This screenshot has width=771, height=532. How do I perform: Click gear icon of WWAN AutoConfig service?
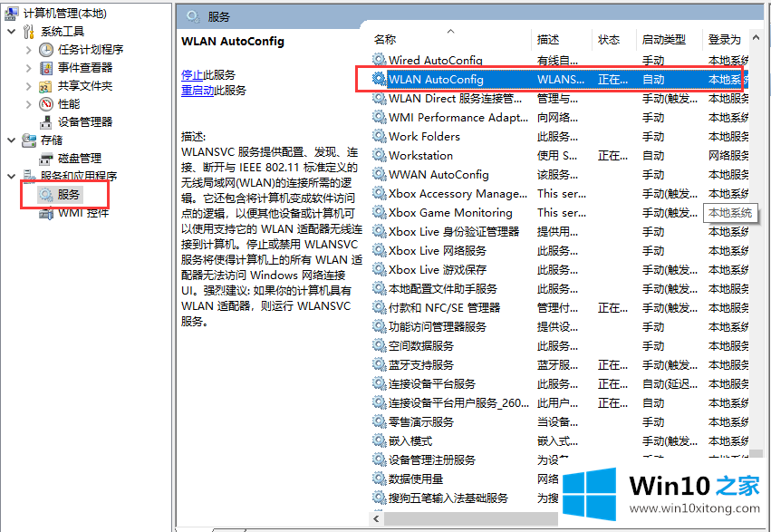click(379, 175)
